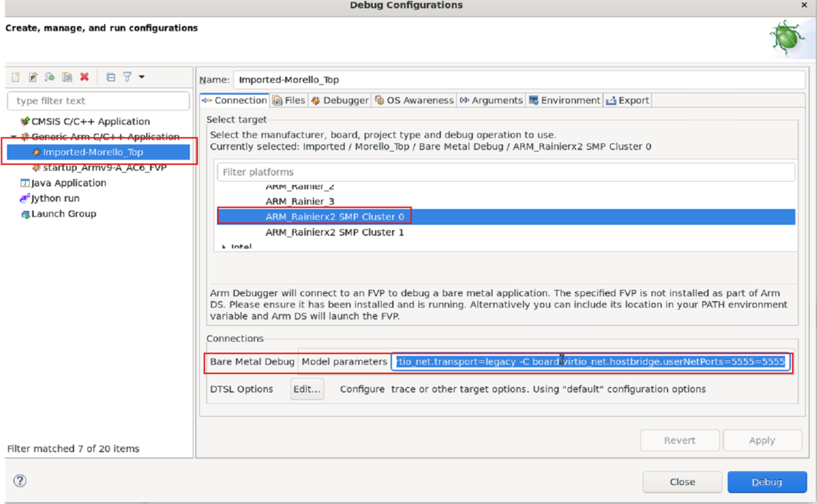Open the filter options dropdown arrow
The width and height of the screenshot is (817, 504).
(142, 77)
